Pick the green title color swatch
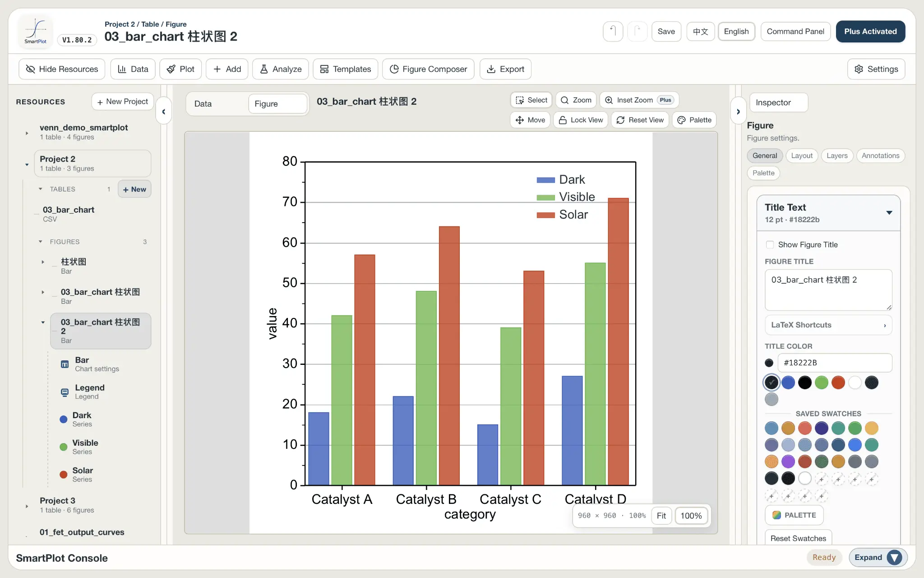The image size is (924, 578). (x=822, y=382)
